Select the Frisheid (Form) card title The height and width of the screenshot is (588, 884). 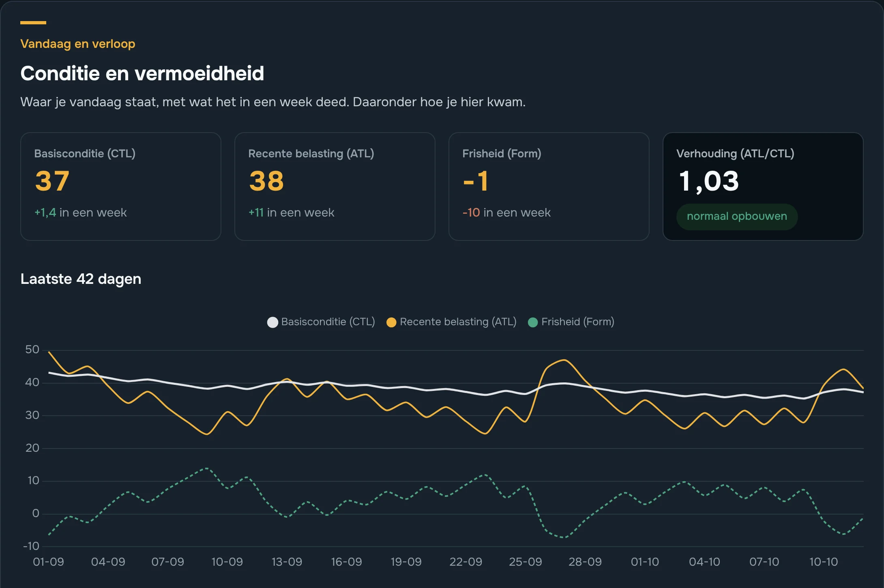(502, 154)
